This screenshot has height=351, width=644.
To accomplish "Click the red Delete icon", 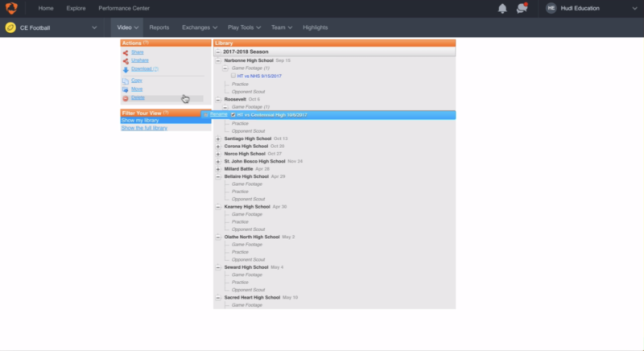I will 125,98.
